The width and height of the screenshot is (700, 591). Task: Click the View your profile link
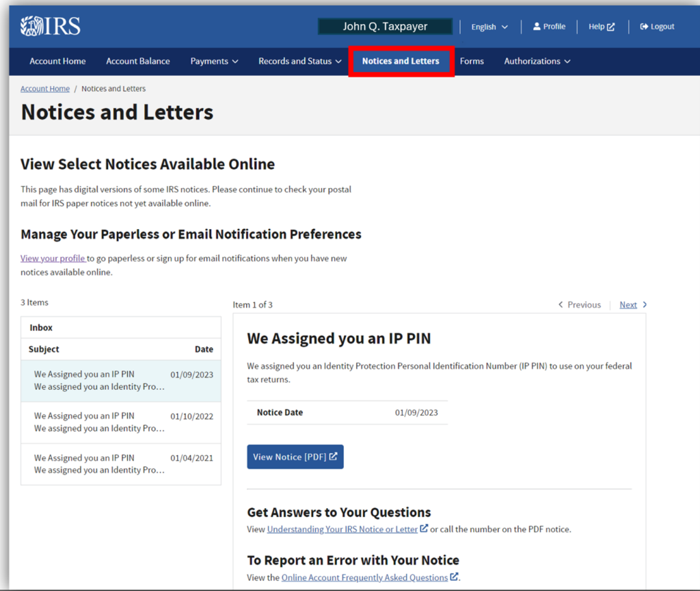point(53,258)
